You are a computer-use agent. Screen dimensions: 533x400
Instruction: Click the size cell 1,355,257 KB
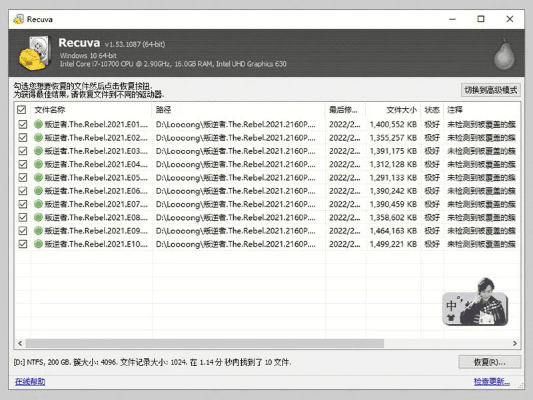point(393,138)
